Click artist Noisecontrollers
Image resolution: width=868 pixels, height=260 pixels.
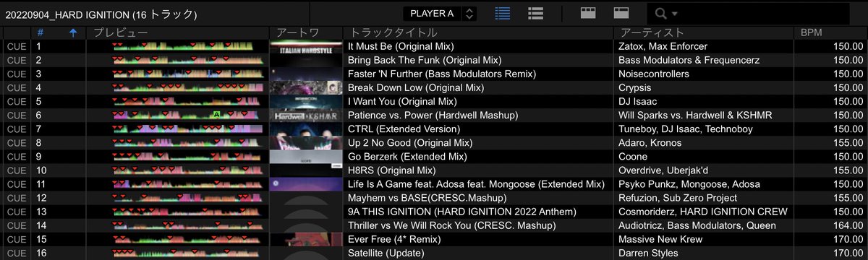click(654, 74)
